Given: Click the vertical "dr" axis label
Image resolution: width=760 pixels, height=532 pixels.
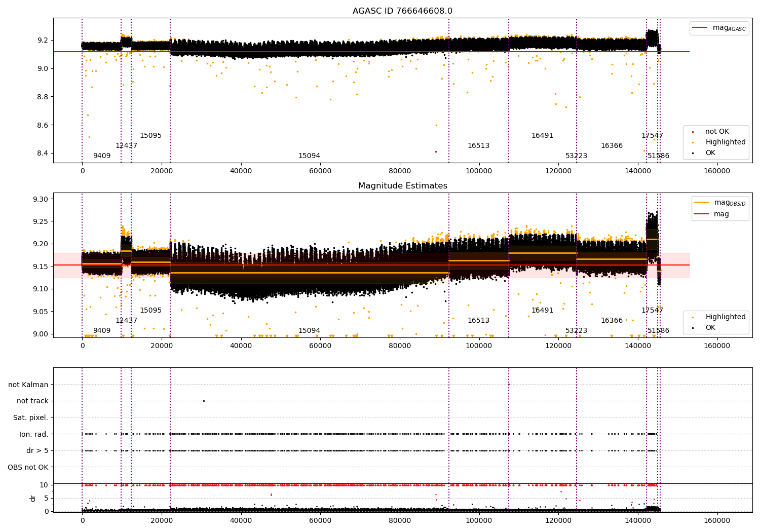Looking at the screenshot, I should tap(33, 498).
